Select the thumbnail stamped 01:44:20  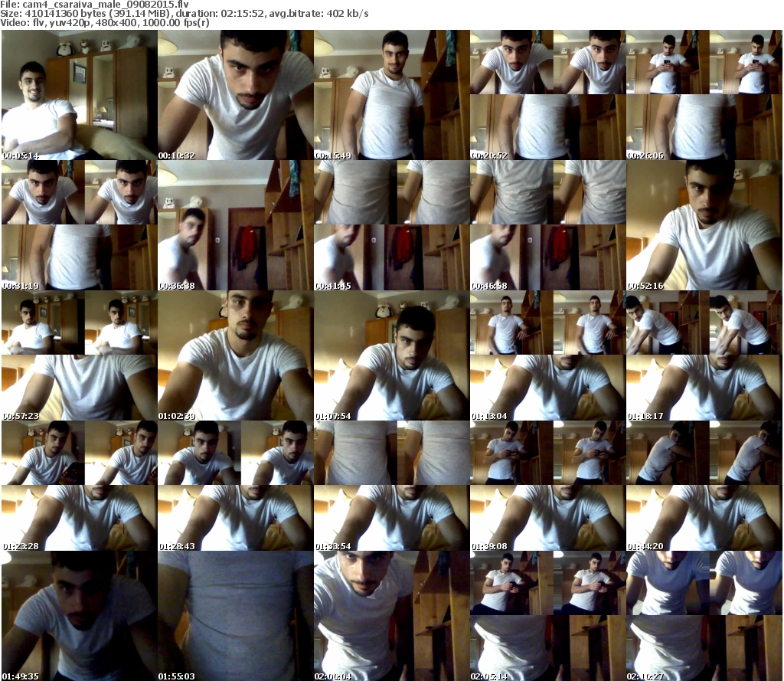[704, 486]
